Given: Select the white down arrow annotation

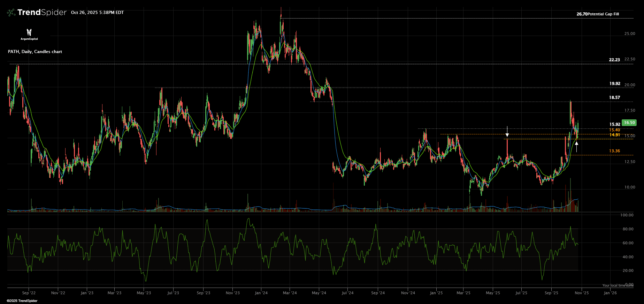Looking at the screenshot, I should [507, 132].
